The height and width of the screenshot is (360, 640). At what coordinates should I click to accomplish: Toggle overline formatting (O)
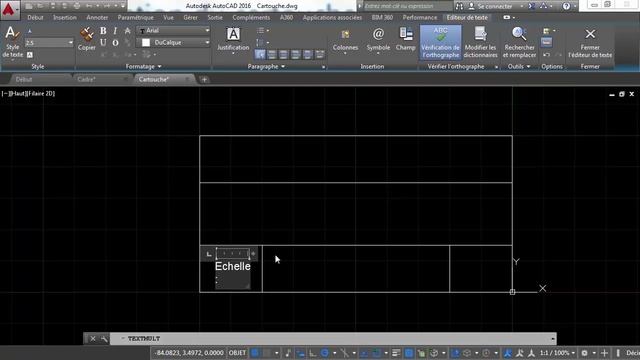[115, 42]
